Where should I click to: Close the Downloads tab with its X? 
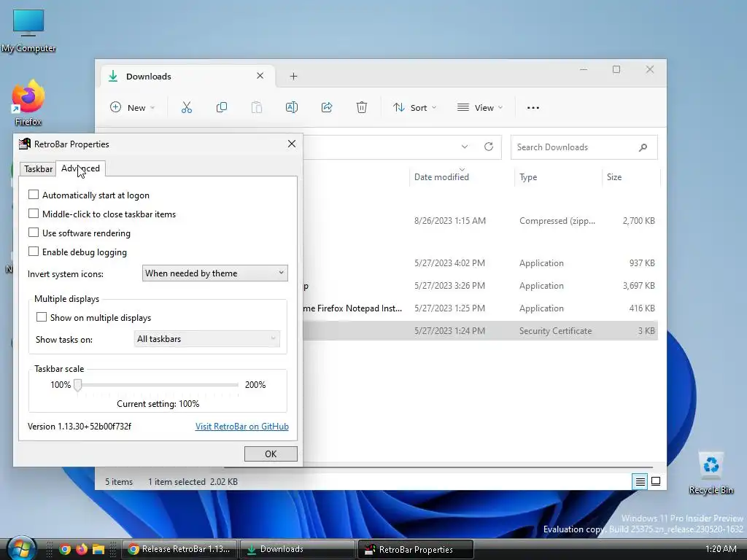click(x=260, y=76)
